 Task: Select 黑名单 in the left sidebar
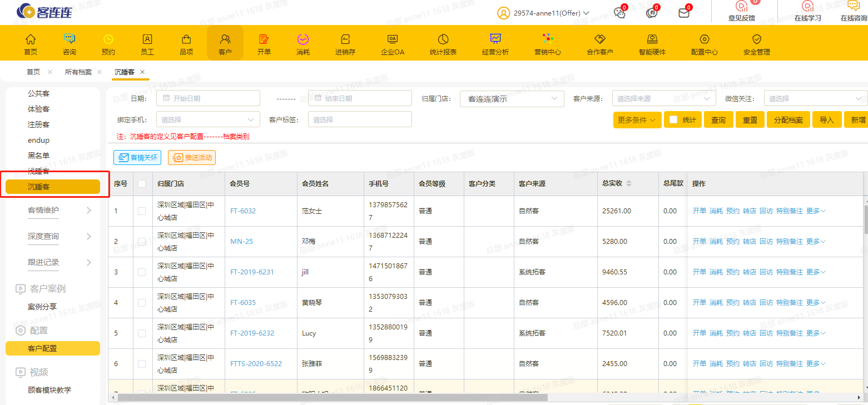(x=38, y=156)
